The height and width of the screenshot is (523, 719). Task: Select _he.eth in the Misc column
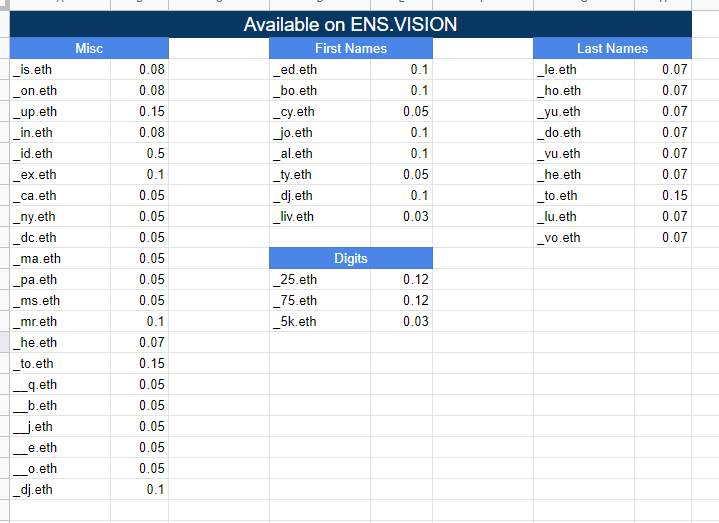click(60, 342)
